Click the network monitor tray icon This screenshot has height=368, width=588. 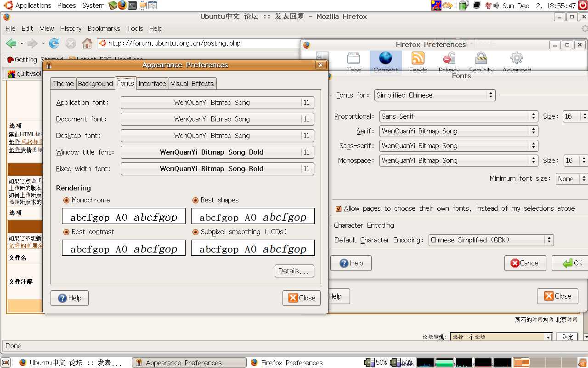[477, 6]
